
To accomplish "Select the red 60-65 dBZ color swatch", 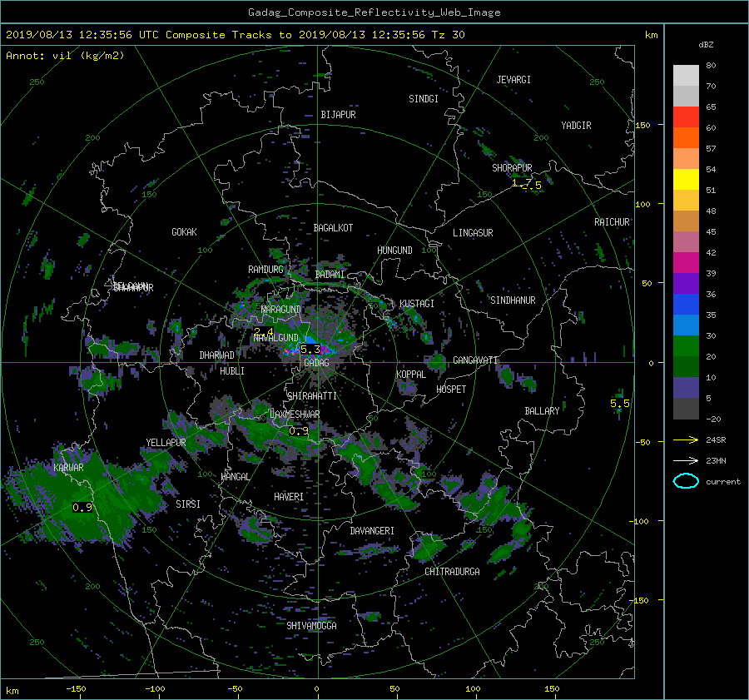I will 686,117.
